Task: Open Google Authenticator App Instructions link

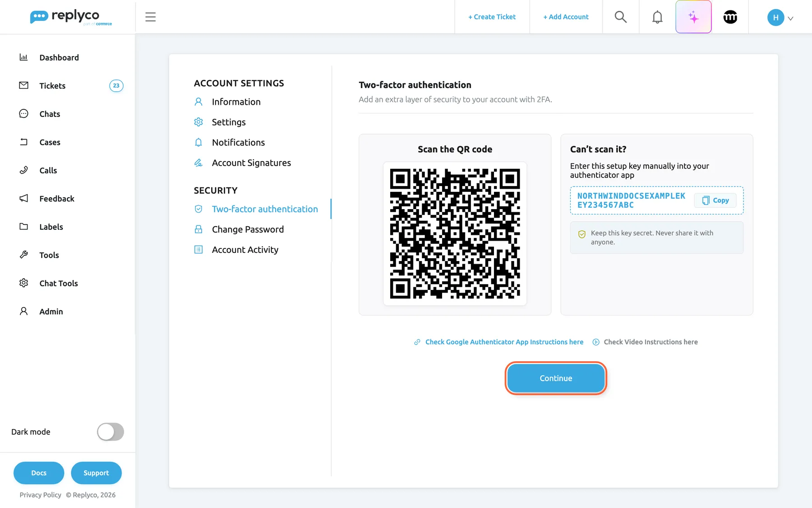Action: (x=504, y=342)
